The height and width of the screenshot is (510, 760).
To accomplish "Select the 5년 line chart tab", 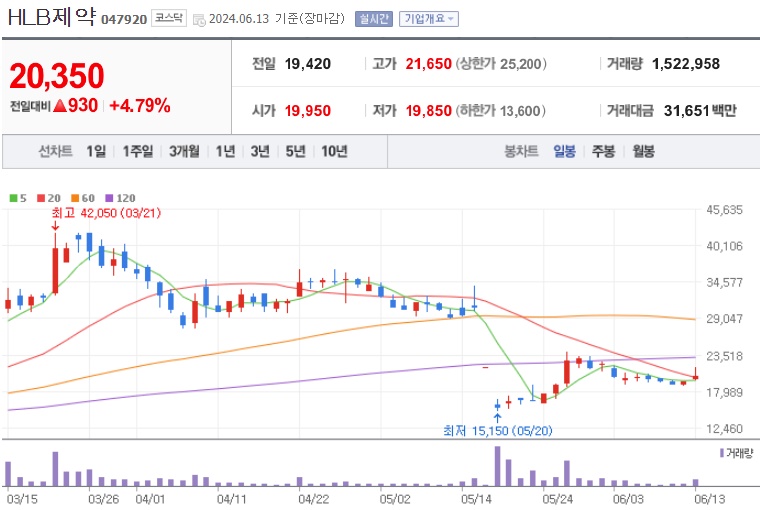I will pyautogui.click(x=295, y=151).
